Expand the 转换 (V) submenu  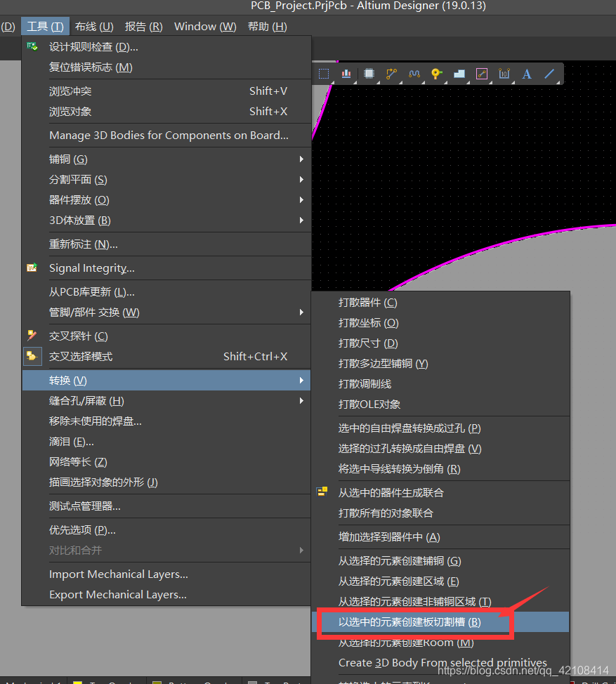pyautogui.click(x=166, y=381)
